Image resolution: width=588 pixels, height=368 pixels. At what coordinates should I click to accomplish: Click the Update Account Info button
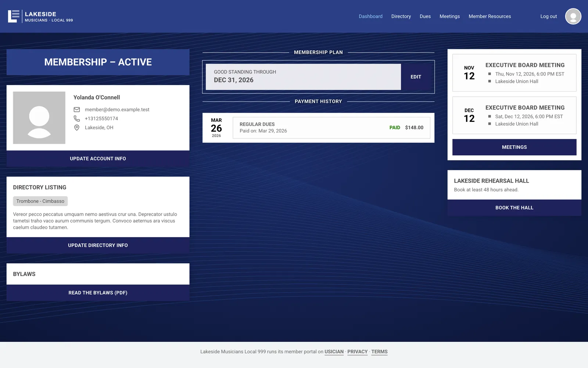[x=98, y=159]
